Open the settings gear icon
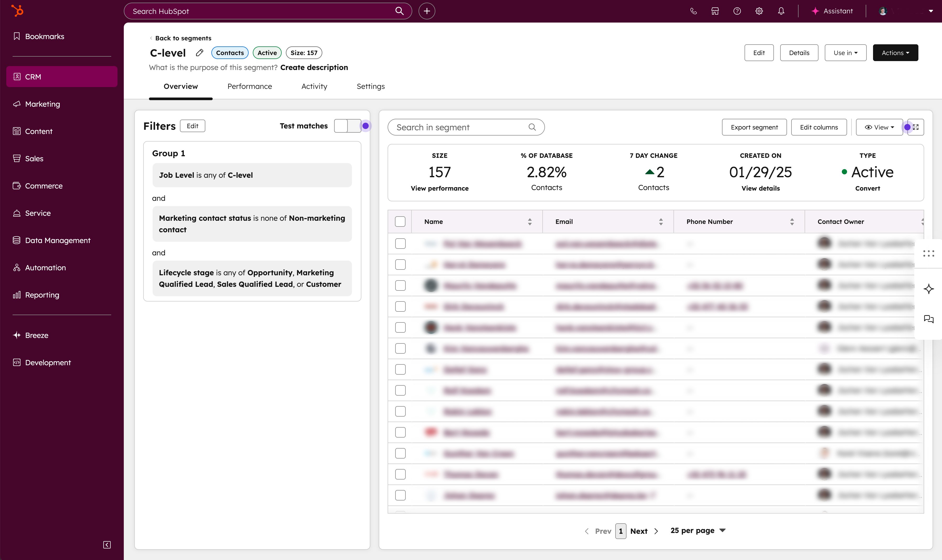 coord(759,11)
